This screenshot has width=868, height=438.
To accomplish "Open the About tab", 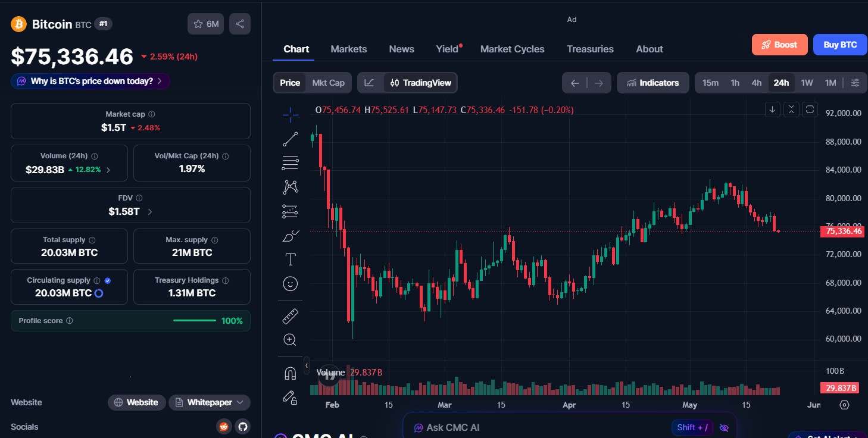I will point(650,49).
